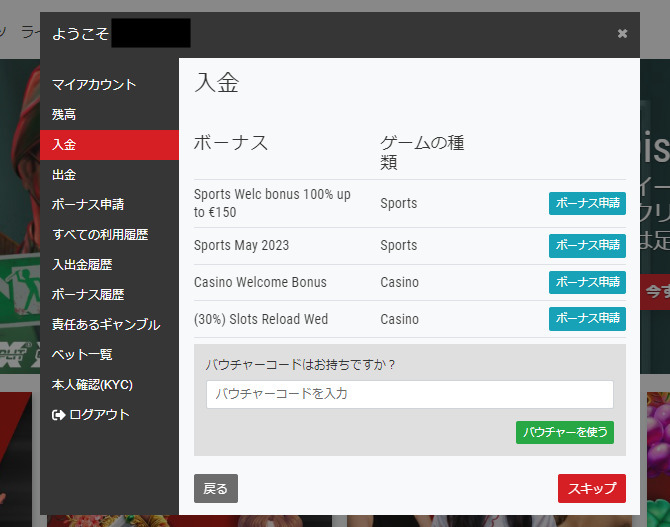This screenshot has height=527, width=670.
Task: Click the Casino Welcome Bonus row text
Action: click(x=260, y=283)
